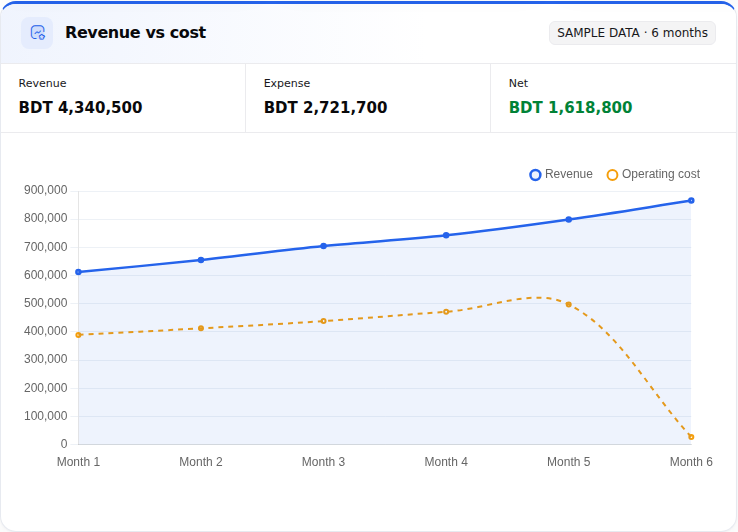Screen dimensions: 738x532
Task: Click the Month 3 revenue data point
Action: tap(323, 246)
